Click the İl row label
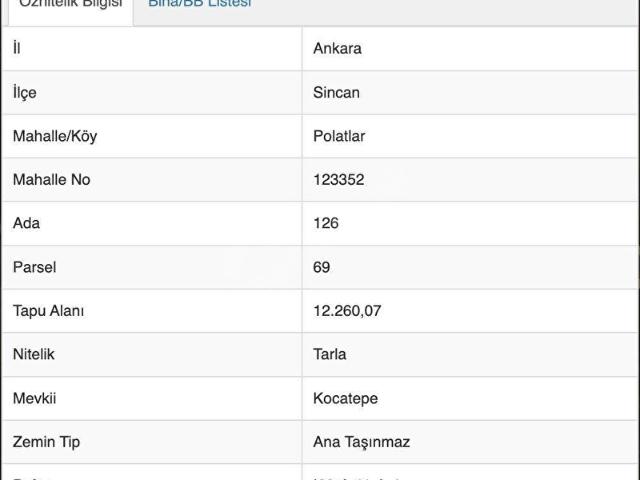 [x=17, y=49]
